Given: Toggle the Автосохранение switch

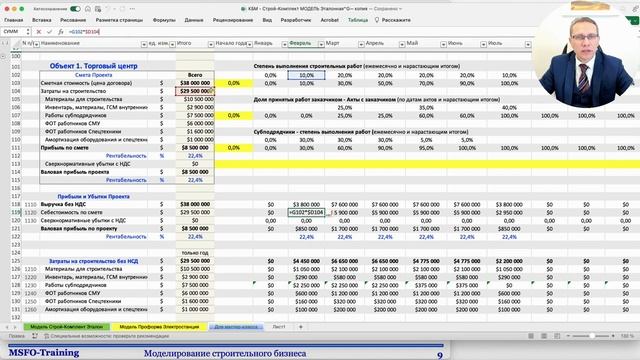Looking at the screenshot, I should tap(75, 9).
